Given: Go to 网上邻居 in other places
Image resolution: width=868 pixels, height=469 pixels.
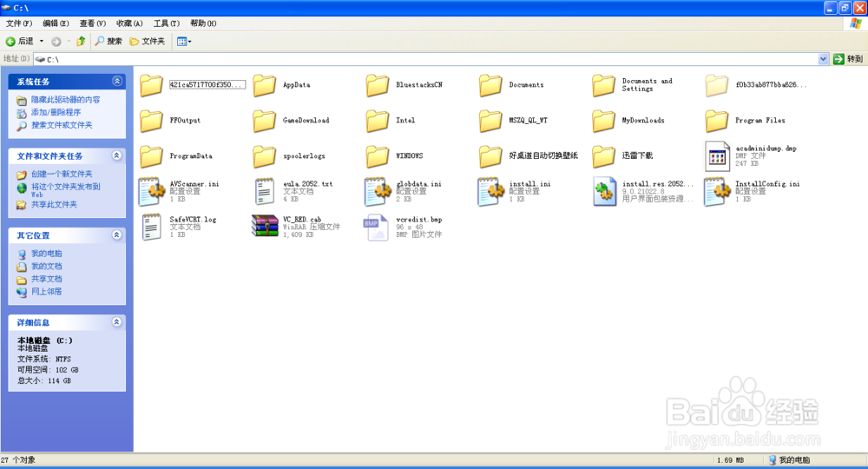Looking at the screenshot, I should pyautogui.click(x=46, y=292).
